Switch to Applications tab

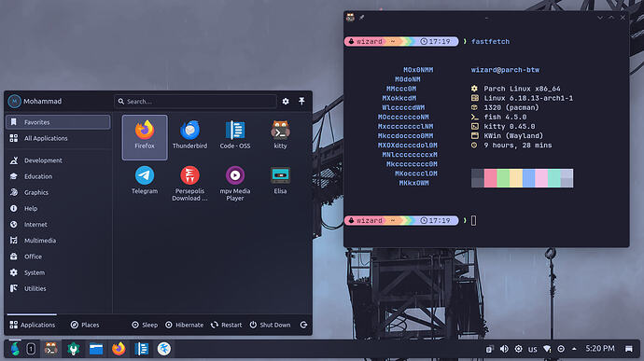tap(32, 325)
